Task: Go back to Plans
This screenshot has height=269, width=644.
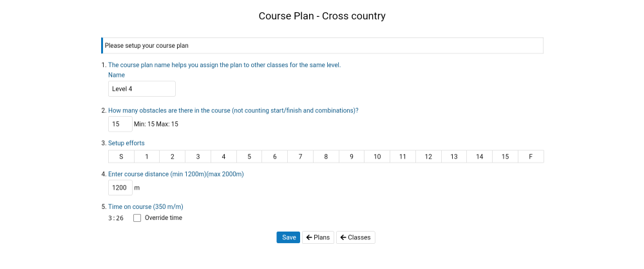Action: coord(317,237)
